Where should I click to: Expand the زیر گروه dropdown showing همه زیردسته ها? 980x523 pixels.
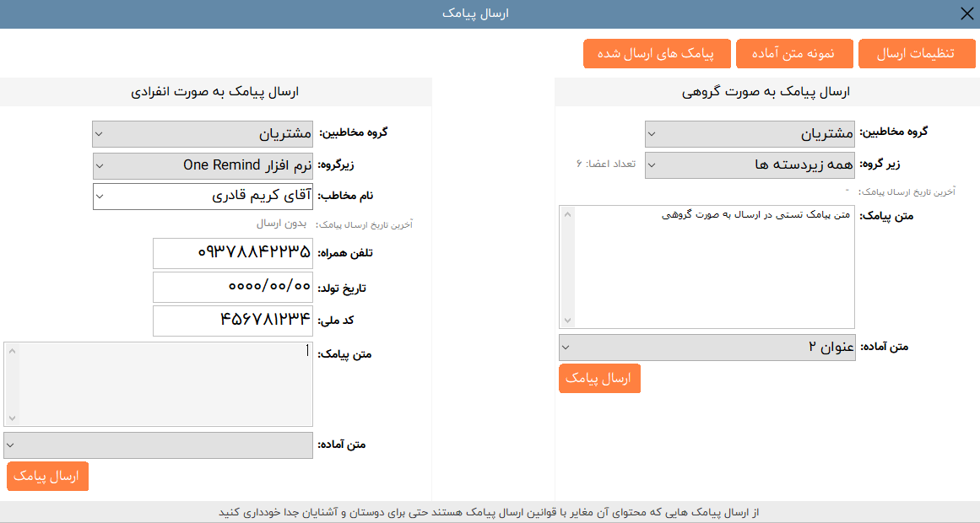[x=749, y=164]
